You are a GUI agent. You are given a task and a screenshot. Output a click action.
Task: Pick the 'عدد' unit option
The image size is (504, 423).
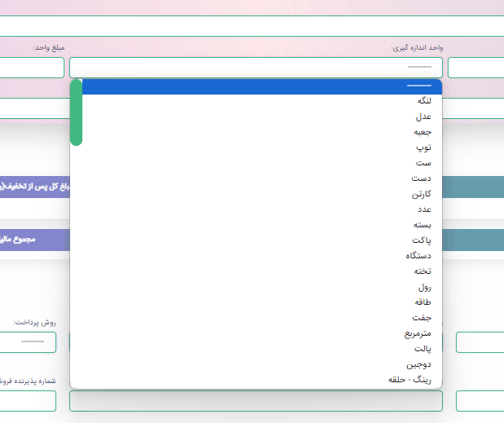pos(424,209)
